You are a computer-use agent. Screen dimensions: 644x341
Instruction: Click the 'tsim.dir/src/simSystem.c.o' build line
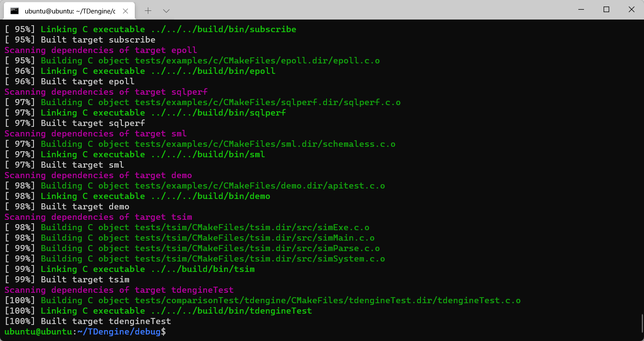[x=195, y=259]
